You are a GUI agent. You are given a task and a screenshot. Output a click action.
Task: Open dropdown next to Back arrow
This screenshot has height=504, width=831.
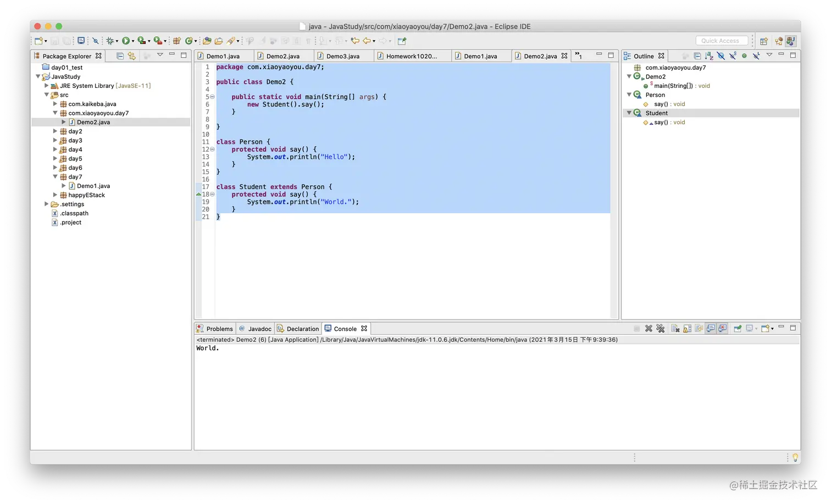(374, 41)
